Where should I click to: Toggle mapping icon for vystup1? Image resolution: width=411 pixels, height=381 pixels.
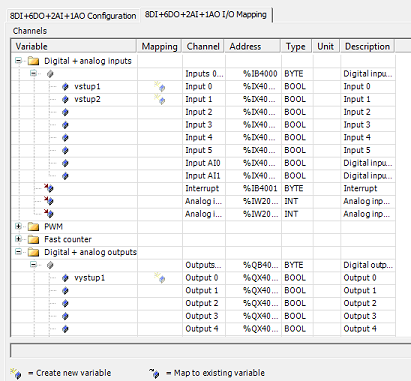click(x=160, y=278)
